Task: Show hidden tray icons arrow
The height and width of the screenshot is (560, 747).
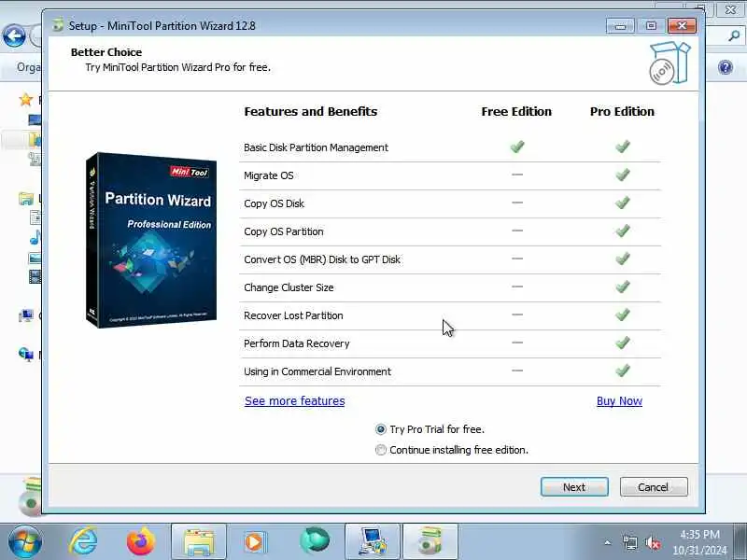Action: 608,542
